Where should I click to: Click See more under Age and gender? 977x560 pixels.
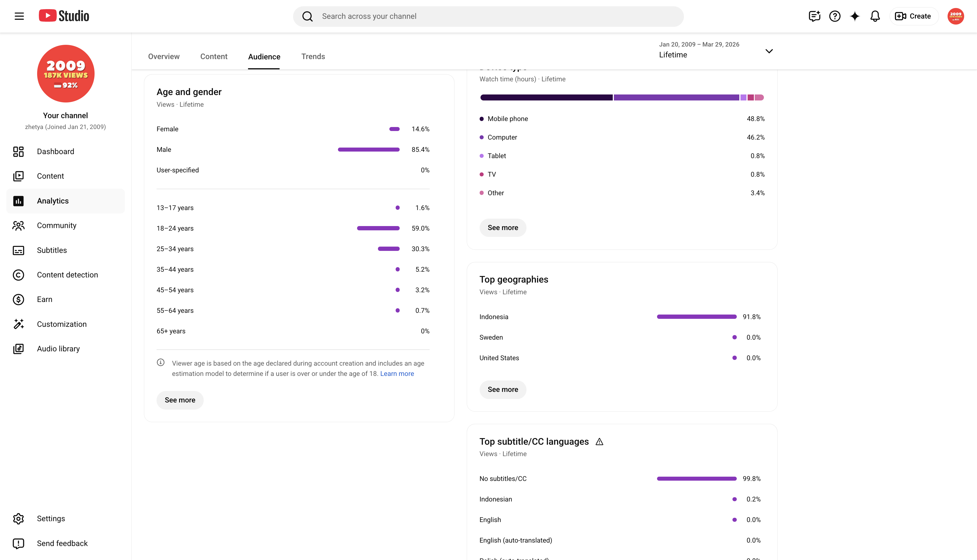coord(180,400)
